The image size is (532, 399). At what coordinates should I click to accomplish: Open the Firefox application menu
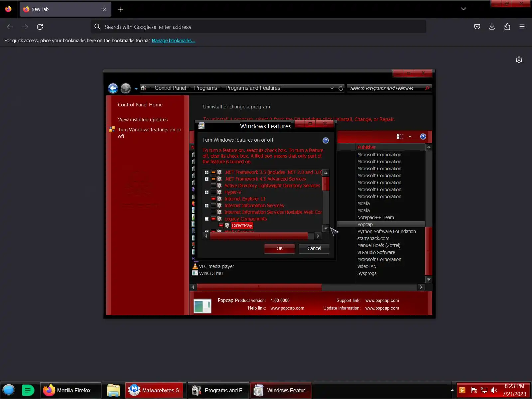coord(522,27)
